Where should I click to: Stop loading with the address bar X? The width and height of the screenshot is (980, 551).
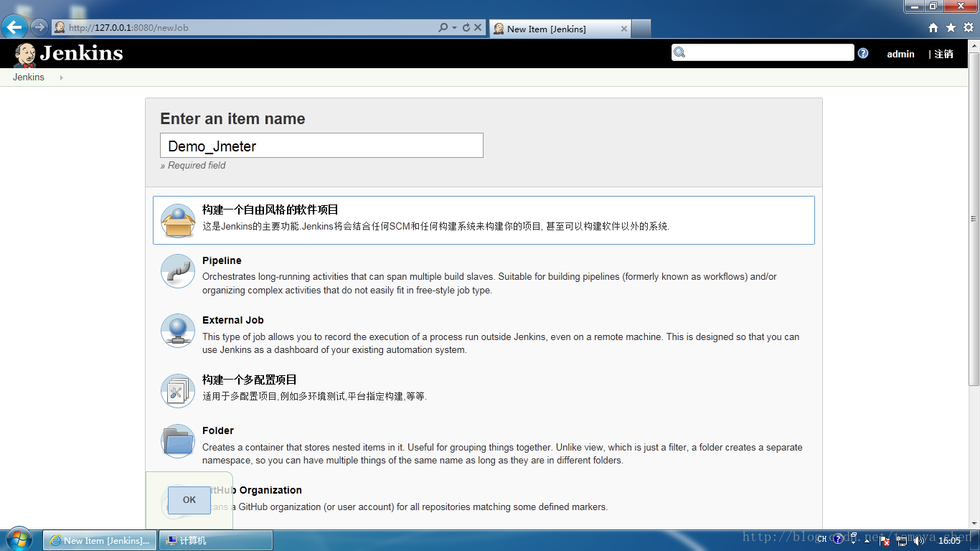click(478, 28)
